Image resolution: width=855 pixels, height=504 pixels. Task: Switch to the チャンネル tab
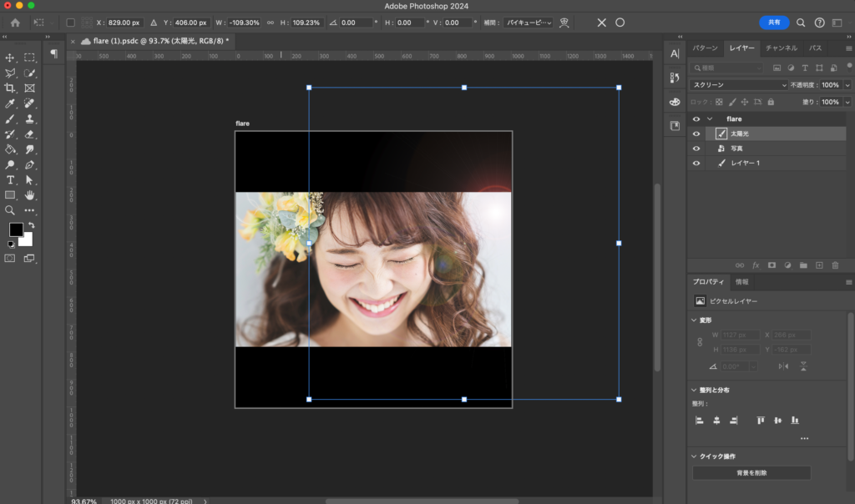coord(782,48)
